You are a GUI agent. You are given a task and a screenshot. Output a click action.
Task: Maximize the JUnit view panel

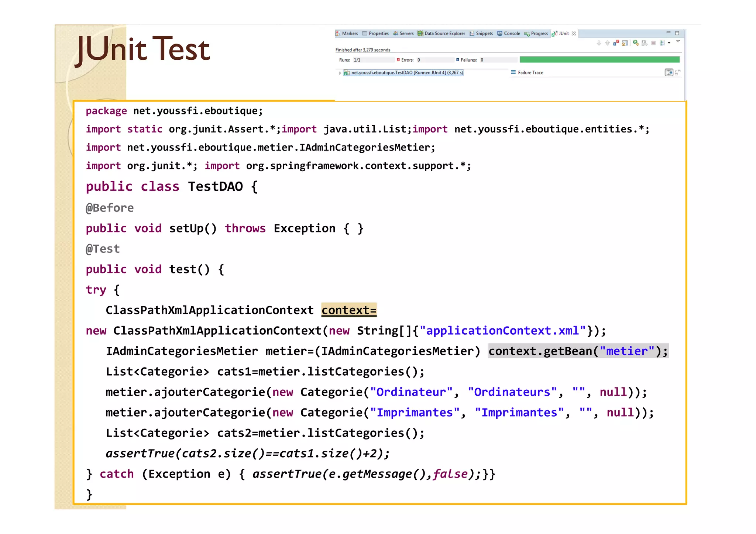coord(677,33)
